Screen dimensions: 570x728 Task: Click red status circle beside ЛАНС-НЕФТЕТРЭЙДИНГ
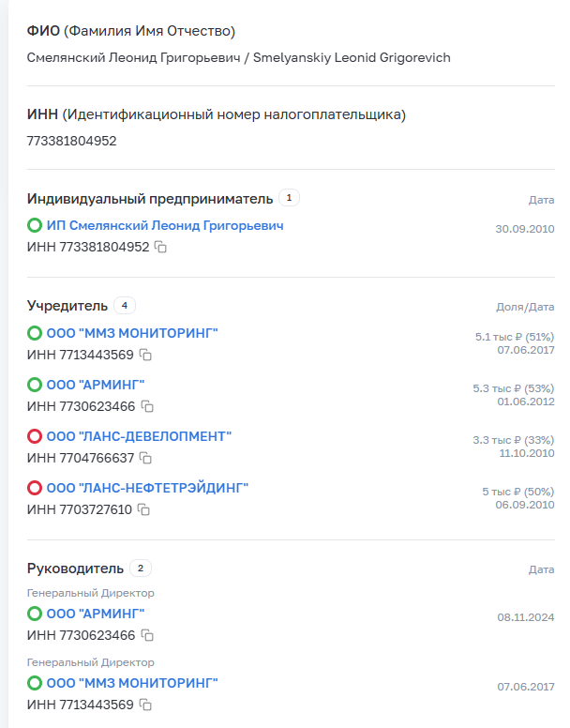pos(35,488)
